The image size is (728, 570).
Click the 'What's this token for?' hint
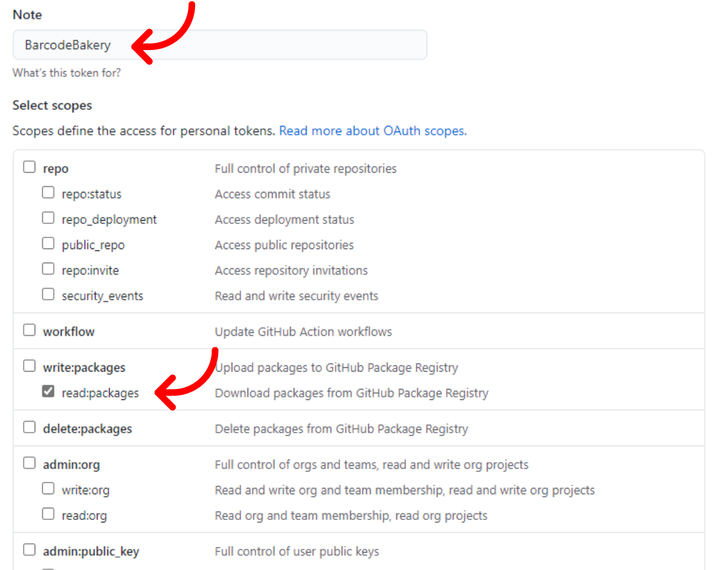tap(67, 73)
